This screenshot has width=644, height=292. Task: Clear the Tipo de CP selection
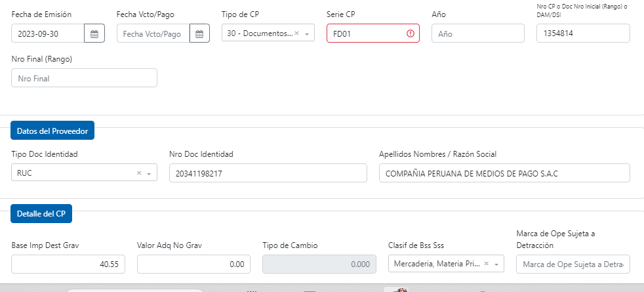[x=297, y=33]
